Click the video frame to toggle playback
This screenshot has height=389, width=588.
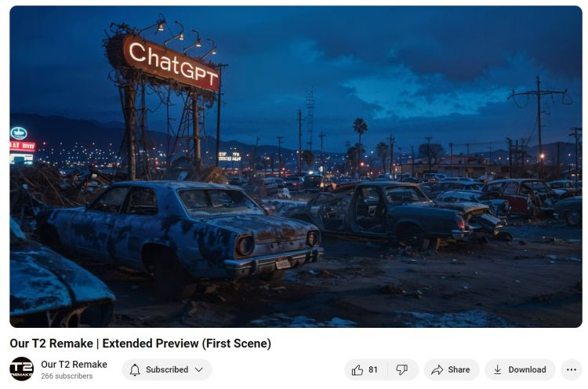click(296, 166)
